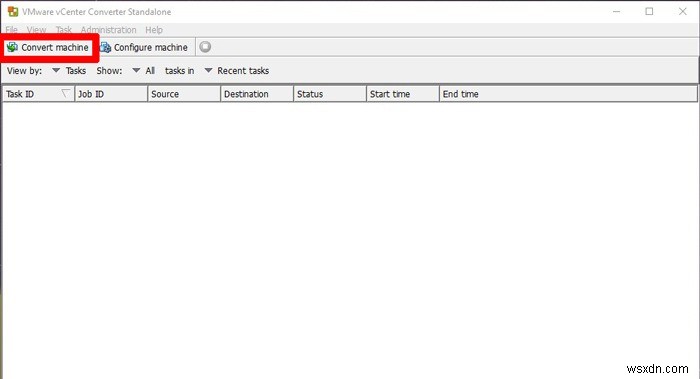The height and width of the screenshot is (379, 700).
Task: Minimize the vCenter Converter window
Action: point(617,12)
